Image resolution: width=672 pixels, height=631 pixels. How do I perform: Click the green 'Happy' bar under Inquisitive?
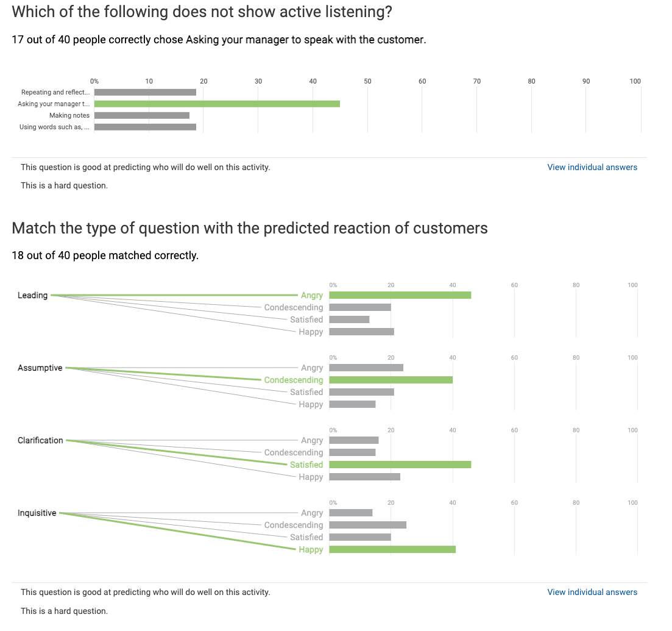(392, 549)
